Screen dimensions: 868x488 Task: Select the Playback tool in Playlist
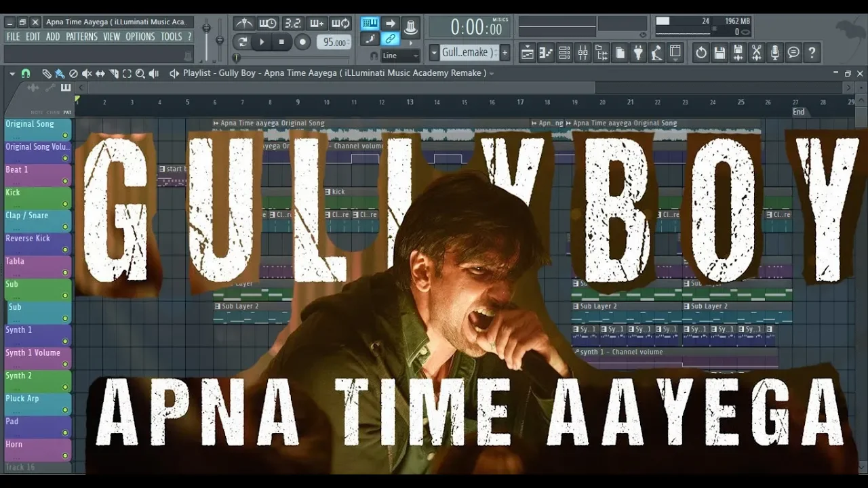[154, 73]
